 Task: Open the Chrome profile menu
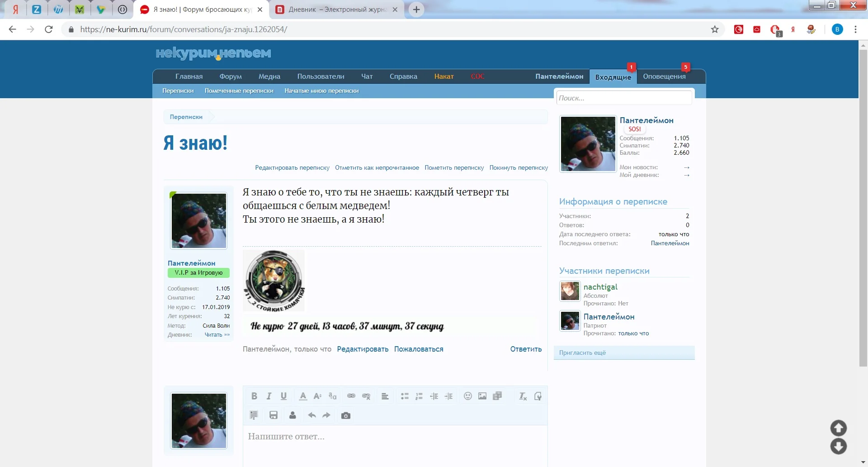(837, 29)
